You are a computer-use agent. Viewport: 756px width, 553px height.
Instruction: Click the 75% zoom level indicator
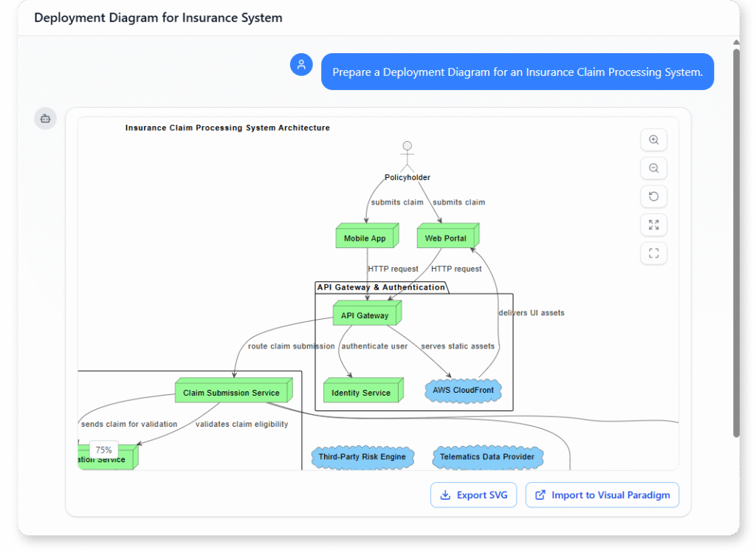click(103, 450)
